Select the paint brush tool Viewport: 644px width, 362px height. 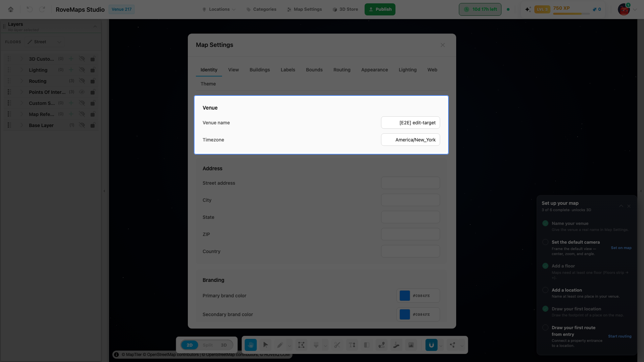click(316, 345)
